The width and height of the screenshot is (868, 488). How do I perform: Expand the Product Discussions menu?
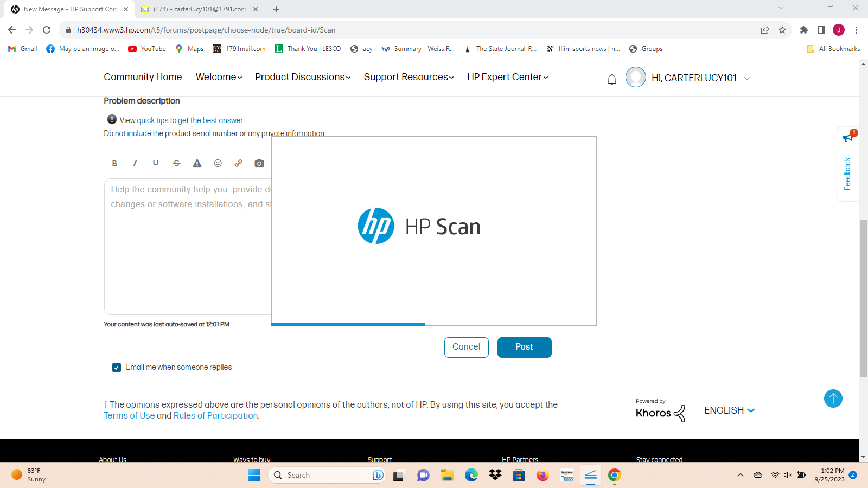[303, 77]
